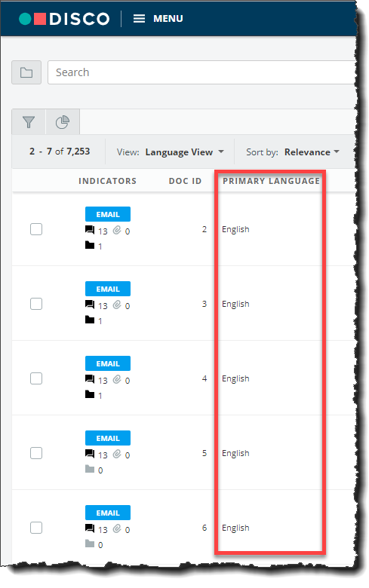The width and height of the screenshot is (369, 588).
Task: Click the EMAIL badge on document 3
Action: [x=108, y=289]
